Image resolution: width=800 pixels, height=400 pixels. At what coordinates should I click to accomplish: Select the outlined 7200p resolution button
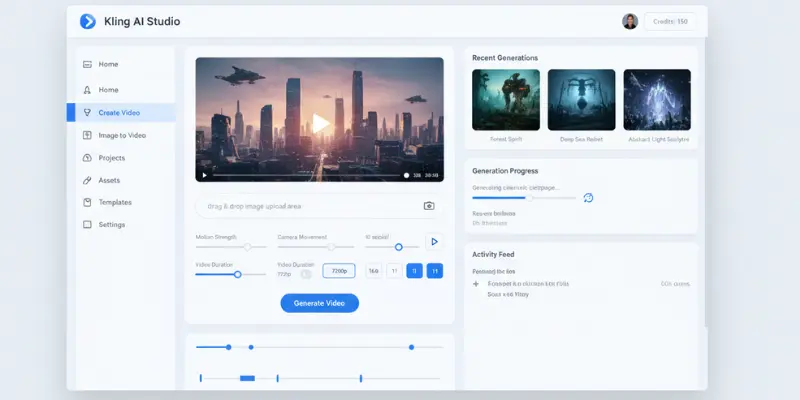tap(339, 271)
